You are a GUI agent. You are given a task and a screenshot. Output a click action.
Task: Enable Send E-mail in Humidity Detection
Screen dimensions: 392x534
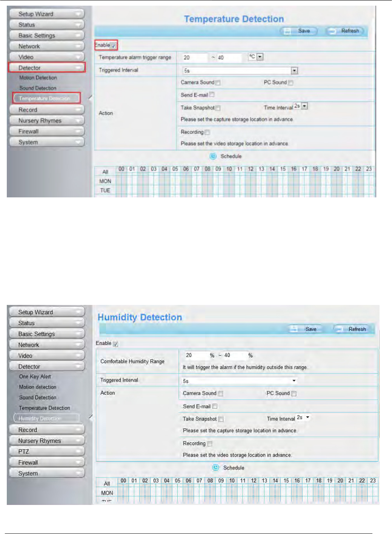pyautogui.click(x=215, y=406)
